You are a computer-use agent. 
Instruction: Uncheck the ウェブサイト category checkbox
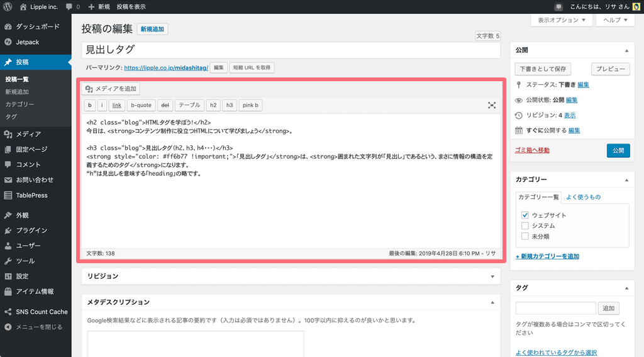(525, 215)
